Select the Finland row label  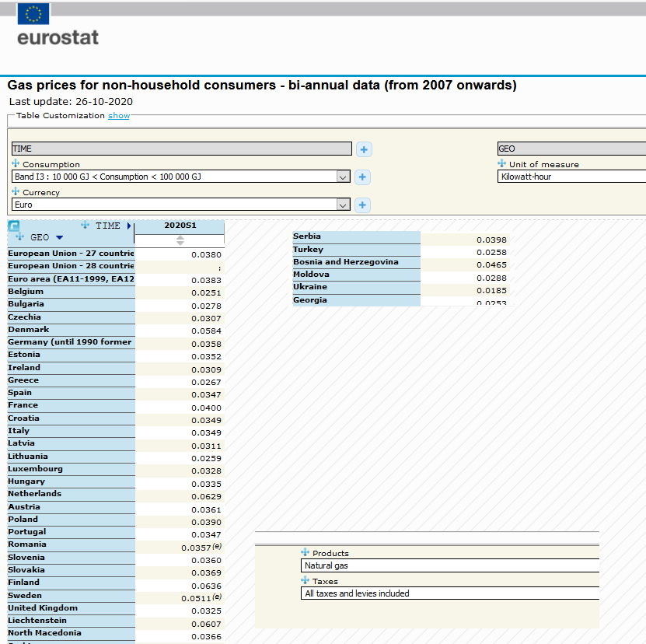(72, 583)
